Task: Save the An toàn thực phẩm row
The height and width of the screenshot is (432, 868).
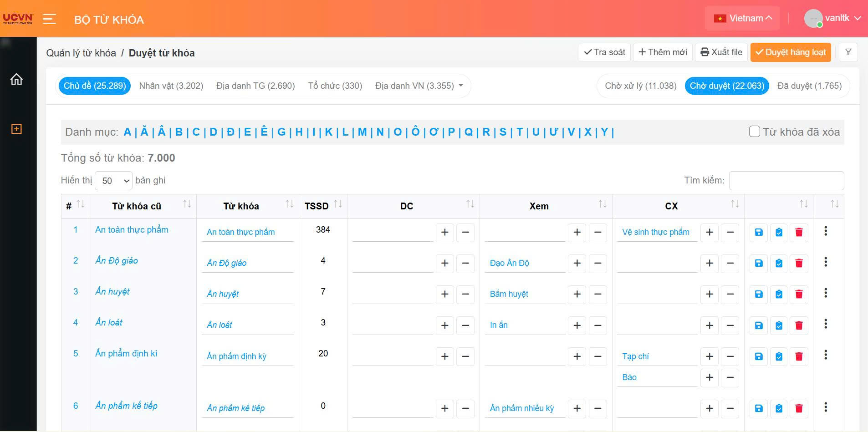Action: (x=759, y=232)
